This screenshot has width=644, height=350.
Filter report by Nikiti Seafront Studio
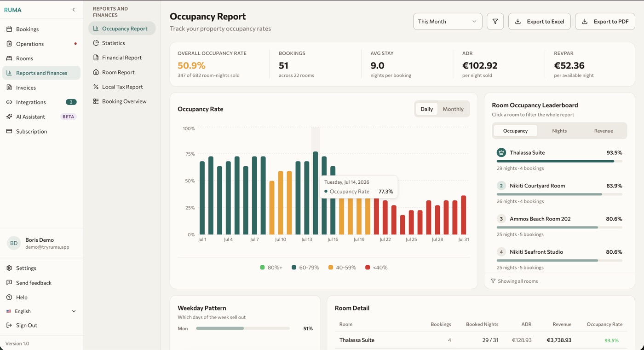[x=559, y=259]
